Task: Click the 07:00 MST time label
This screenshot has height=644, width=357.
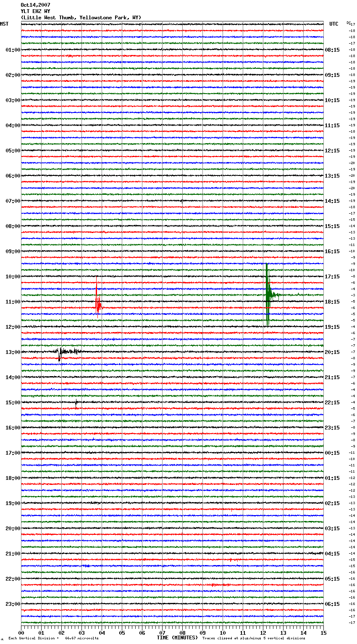Action: coord(13,201)
